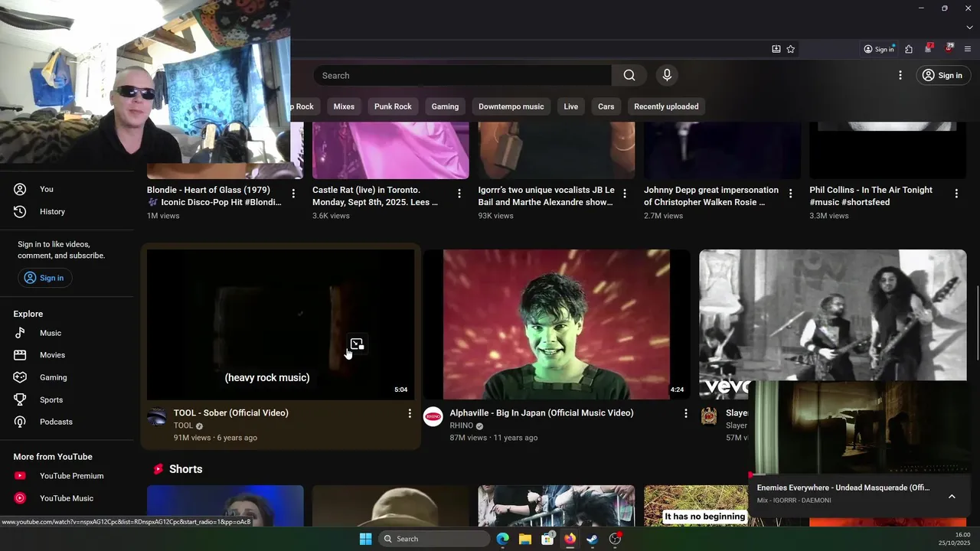Click the install-app icon in address bar
This screenshot has width=980, height=551.
(x=776, y=49)
